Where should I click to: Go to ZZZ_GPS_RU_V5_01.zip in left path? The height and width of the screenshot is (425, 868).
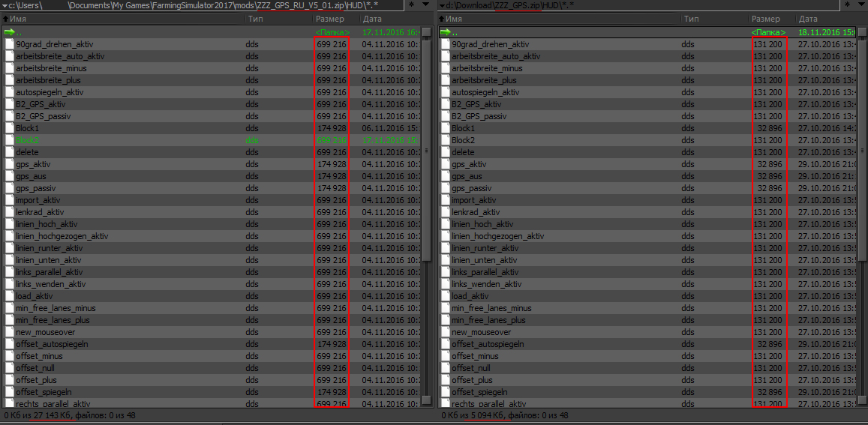point(301,5)
